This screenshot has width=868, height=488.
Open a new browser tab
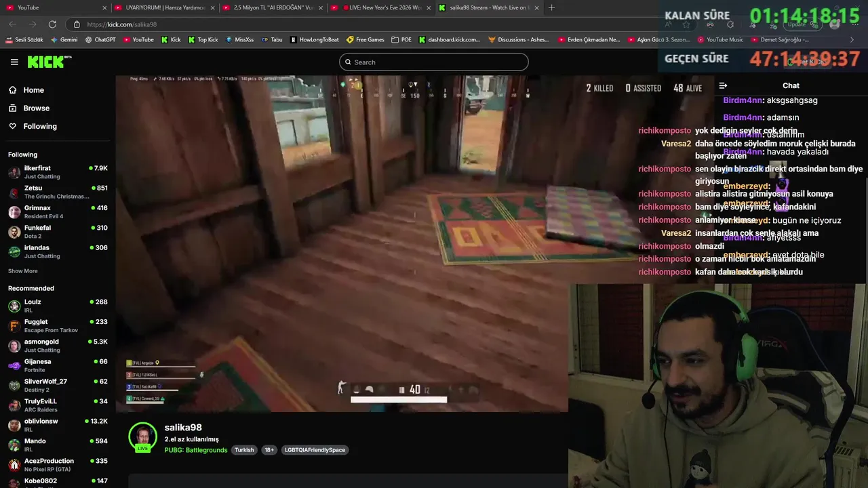point(551,7)
